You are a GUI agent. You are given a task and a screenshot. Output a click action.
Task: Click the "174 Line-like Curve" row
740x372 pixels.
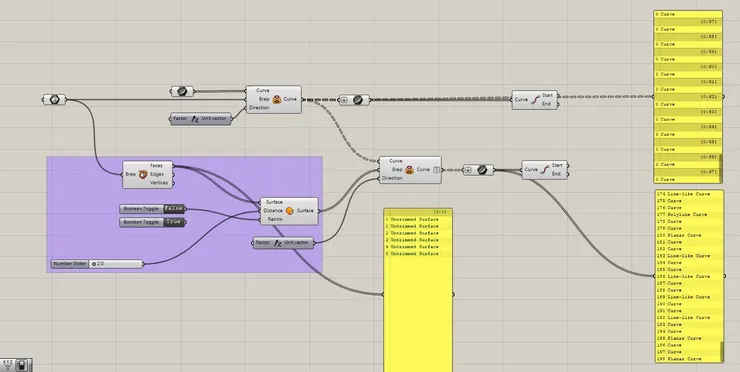click(x=689, y=194)
